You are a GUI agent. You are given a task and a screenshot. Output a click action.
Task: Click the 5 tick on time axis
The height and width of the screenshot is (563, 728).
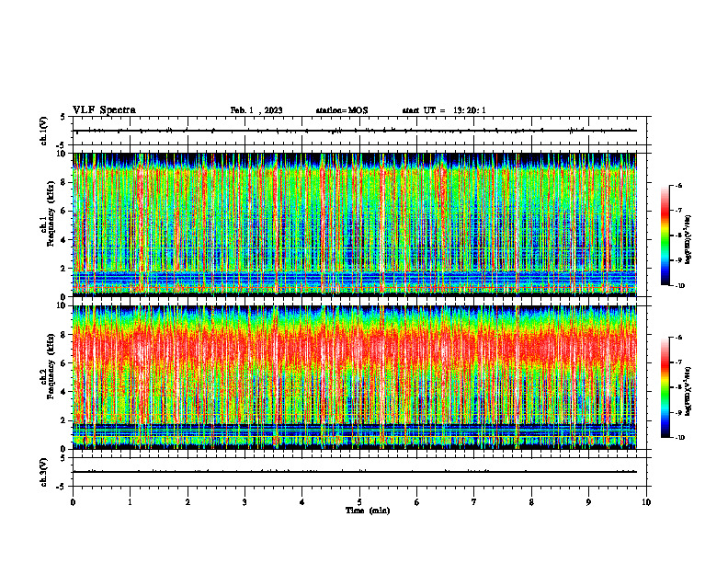click(359, 502)
